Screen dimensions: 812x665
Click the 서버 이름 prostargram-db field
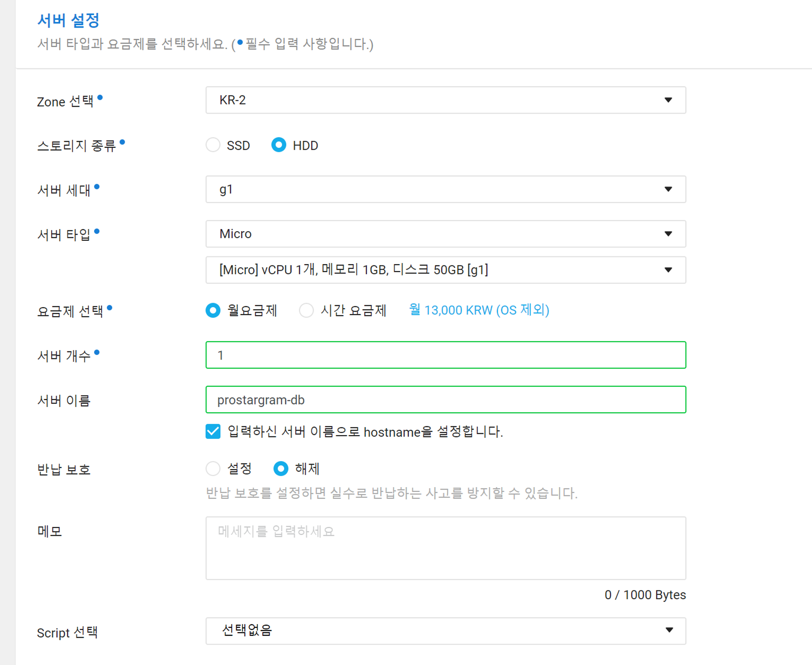pos(445,400)
